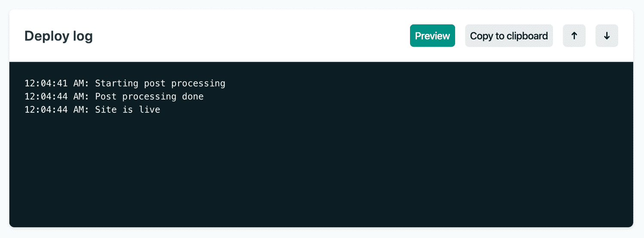Image resolution: width=644 pixels, height=238 pixels.
Task: Click "processing" in the first log line
Action: coord(198,84)
